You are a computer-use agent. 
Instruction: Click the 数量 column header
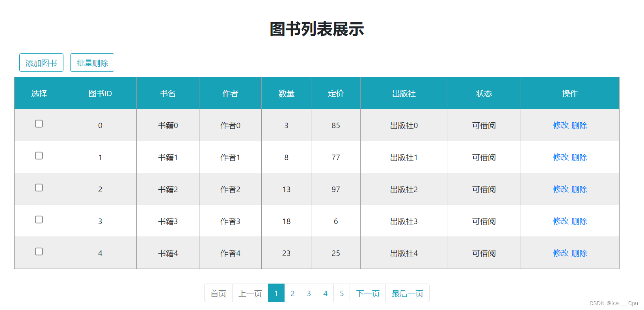coord(287,93)
